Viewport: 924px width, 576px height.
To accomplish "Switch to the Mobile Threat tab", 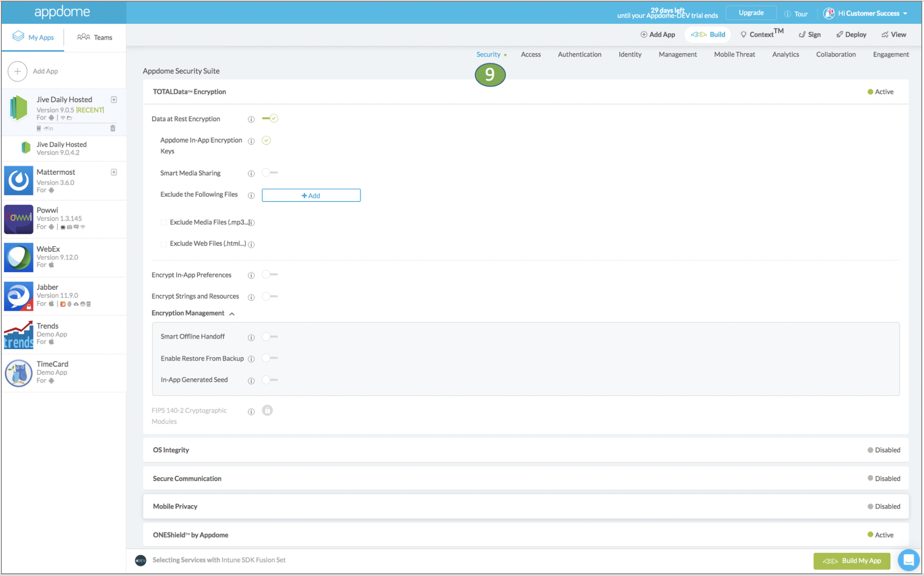I will tap(734, 55).
